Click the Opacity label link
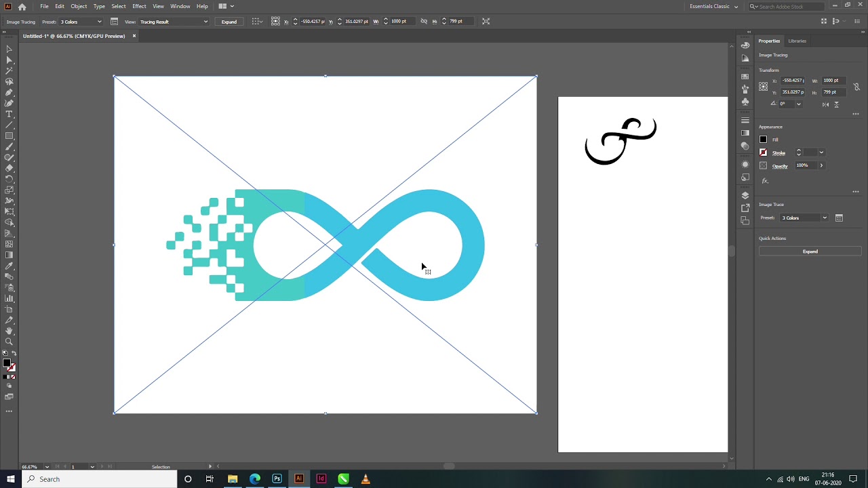Viewport: 868px width, 488px height. coord(780,166)
